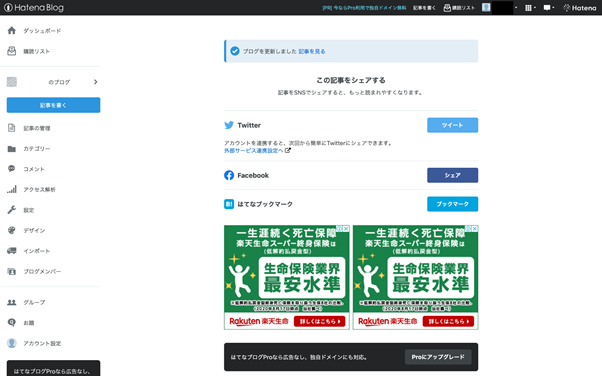The image size is (602, 376).
Task: Click the Twitter bird icon
Action: click(x=229, y=125)
